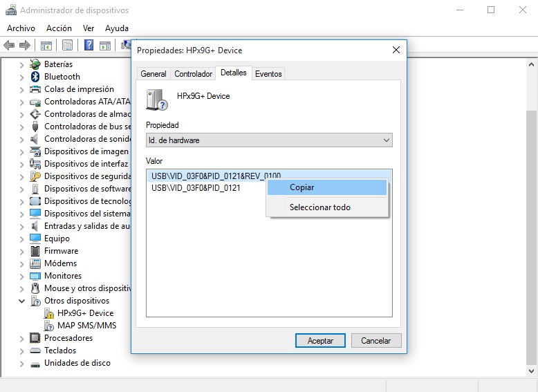538x392 pixels.
Task: Expand the Procesadores category
Action: (x=21, y=339)
